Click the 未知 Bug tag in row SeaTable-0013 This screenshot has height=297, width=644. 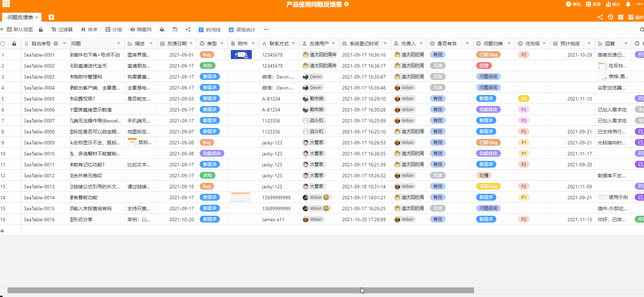[x=488, y=186]
